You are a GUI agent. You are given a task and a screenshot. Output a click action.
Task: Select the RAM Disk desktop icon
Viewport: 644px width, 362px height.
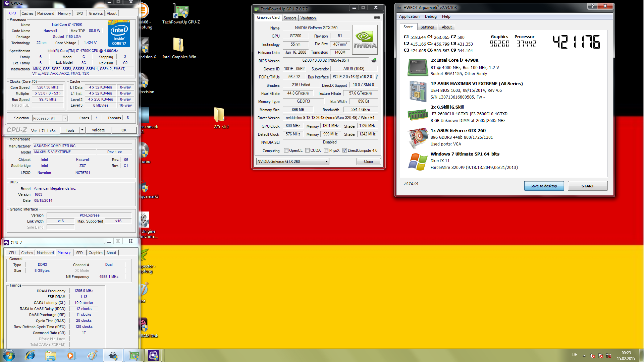pos(149,328)
